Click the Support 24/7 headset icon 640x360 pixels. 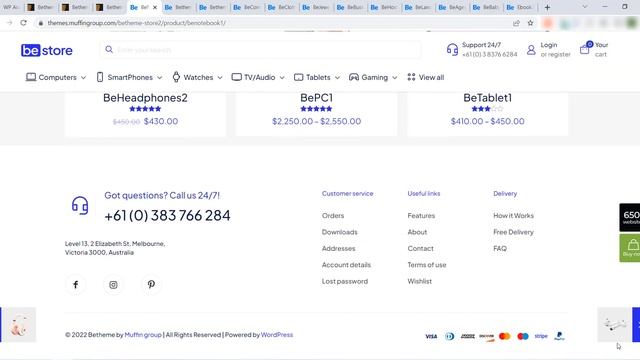point(452,50)
